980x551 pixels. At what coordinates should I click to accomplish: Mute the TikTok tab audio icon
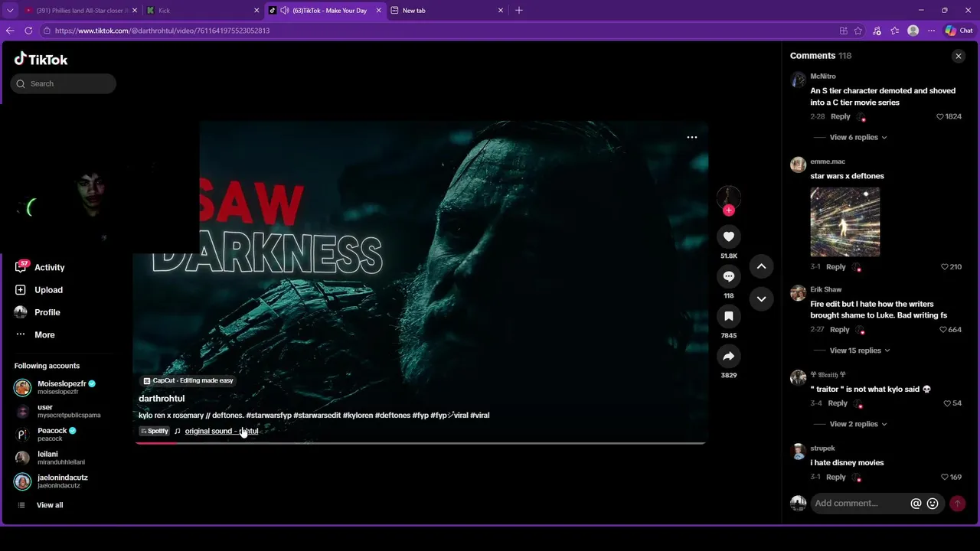(285, 11)
